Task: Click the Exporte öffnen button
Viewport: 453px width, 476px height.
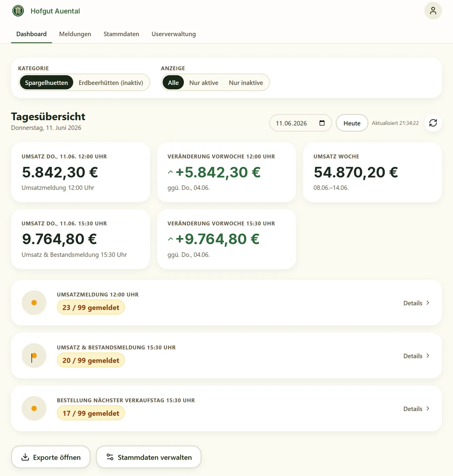Action: (x=51, y=457)
